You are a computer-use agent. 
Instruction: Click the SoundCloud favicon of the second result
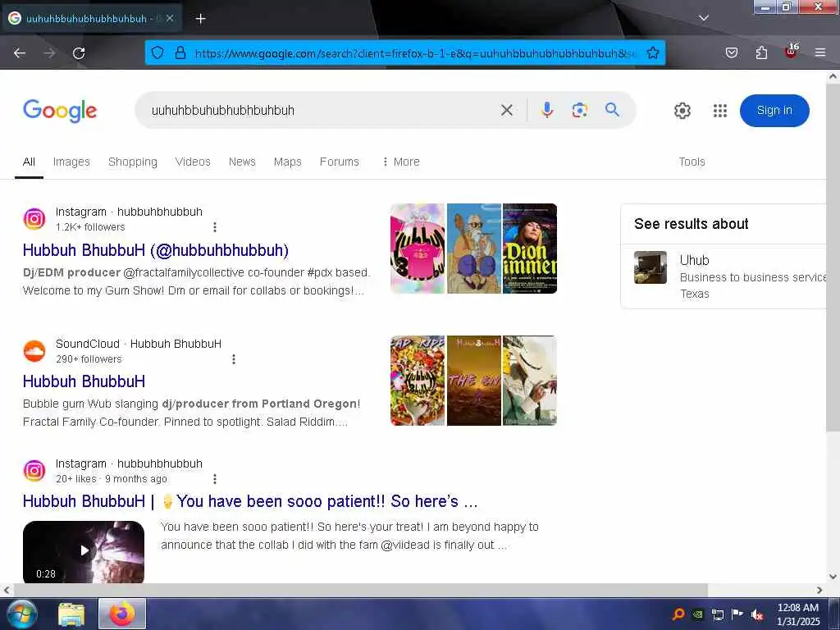click(34, 351)
